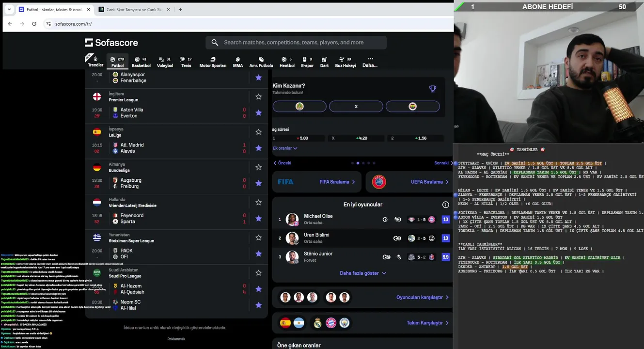Favorite the LaLiga league star
Viewport: 644px width, 349px height.
[258, 132]
